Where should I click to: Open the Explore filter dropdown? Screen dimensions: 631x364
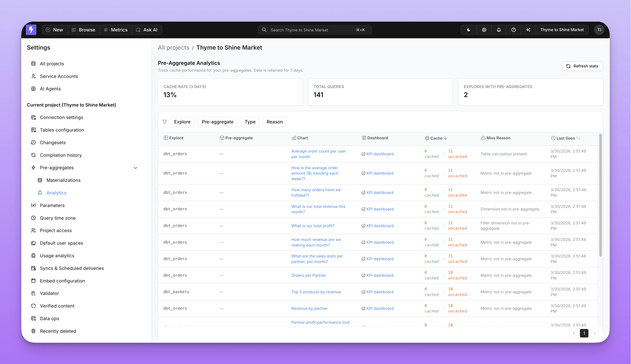[182, 122]
